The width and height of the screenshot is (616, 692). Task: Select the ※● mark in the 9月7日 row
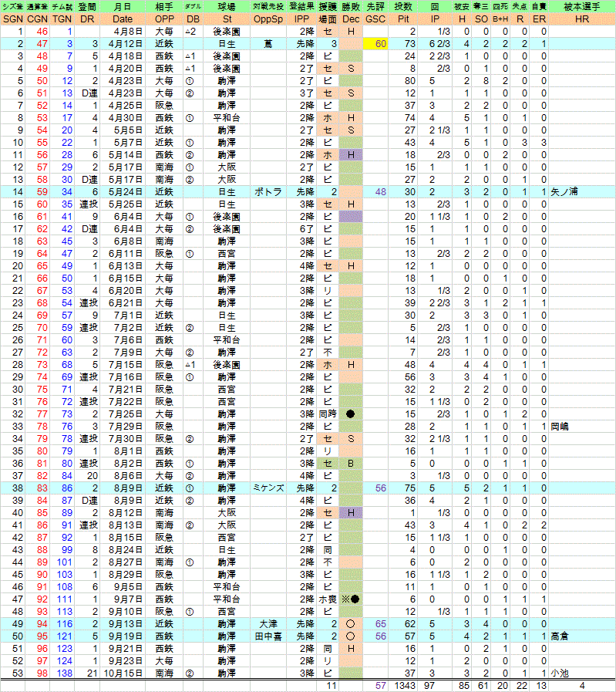(351, 599)
